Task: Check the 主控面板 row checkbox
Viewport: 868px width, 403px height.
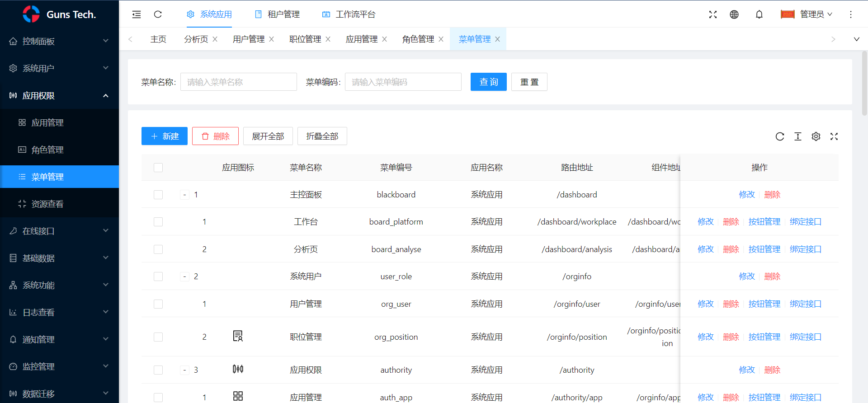Action: (x=158, y=195)
